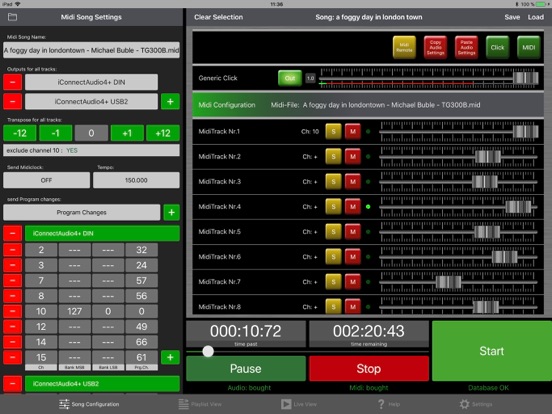Delete the channel 14 program change row

12,342
